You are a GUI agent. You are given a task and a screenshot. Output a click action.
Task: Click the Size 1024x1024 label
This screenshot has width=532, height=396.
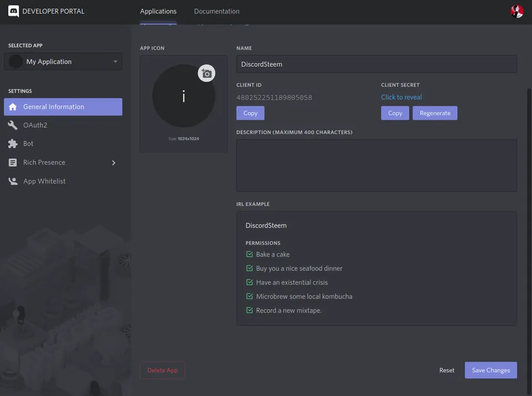tap(183, 138)
